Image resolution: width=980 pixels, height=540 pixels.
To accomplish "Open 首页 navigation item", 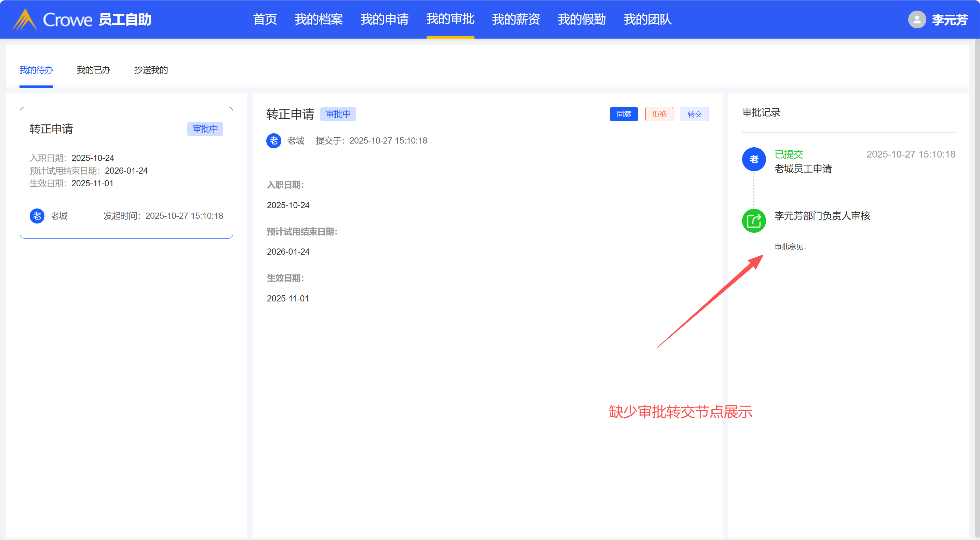I will coord(265,19).
